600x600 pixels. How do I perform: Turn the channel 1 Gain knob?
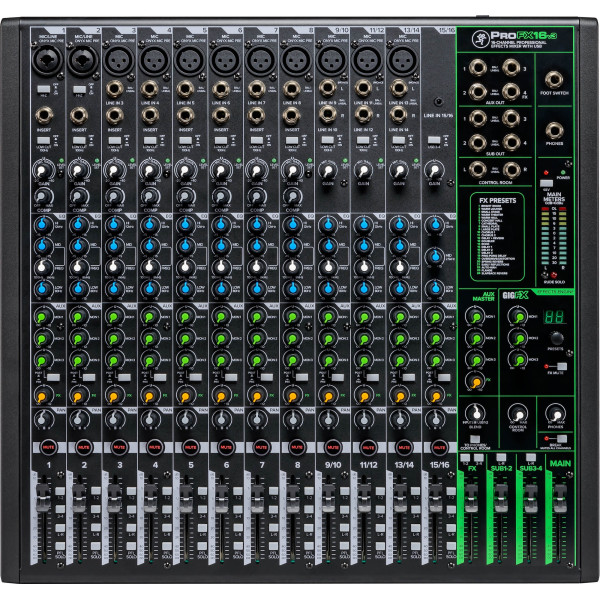point(42,170)
